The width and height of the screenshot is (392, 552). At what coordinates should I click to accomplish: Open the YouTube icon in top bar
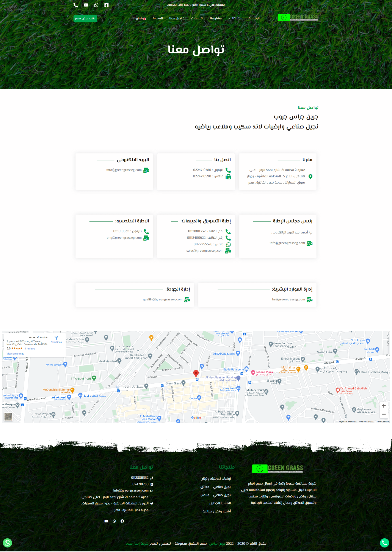pos(86,5)
